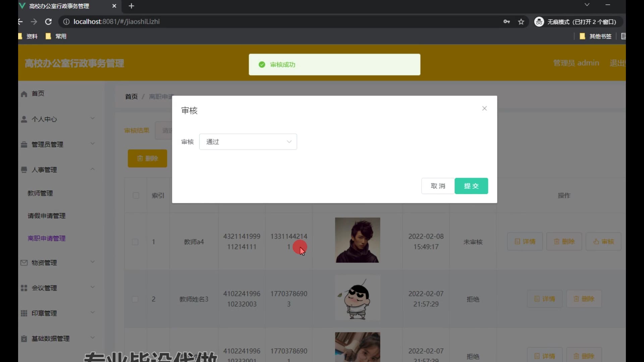This screenshot has height=362, width=644.
Task: Click the site info icon in address bar
Action: [x=66, y=22]
